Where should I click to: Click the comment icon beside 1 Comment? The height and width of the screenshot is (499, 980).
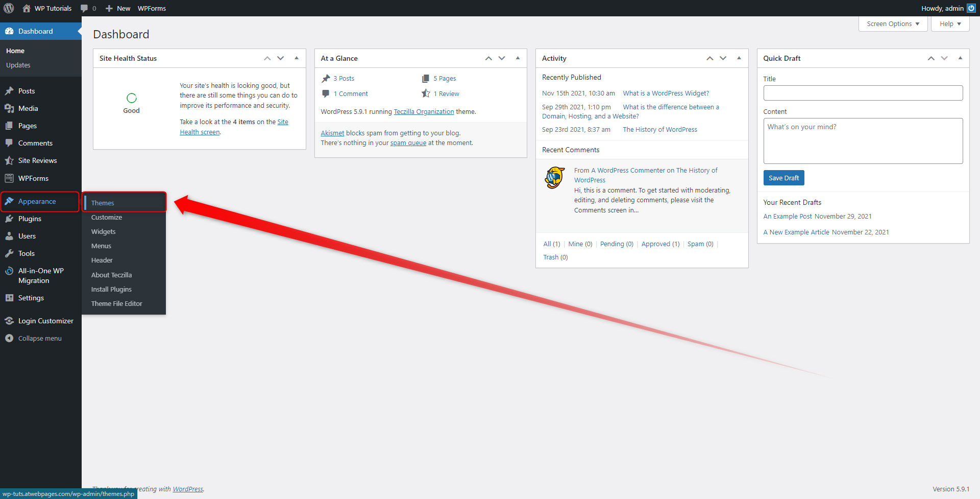pyautogui.click(x=326, y=93)
